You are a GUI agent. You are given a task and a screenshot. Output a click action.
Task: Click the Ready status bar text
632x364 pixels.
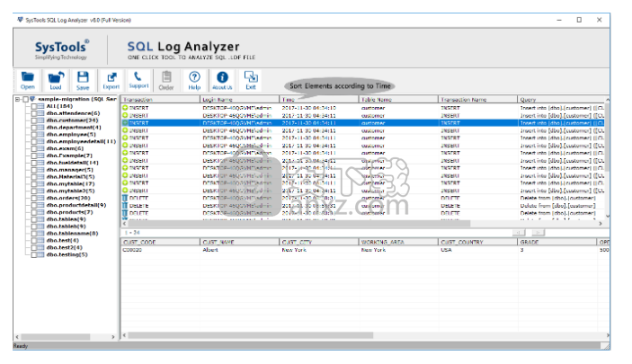(x=21, y=346)
